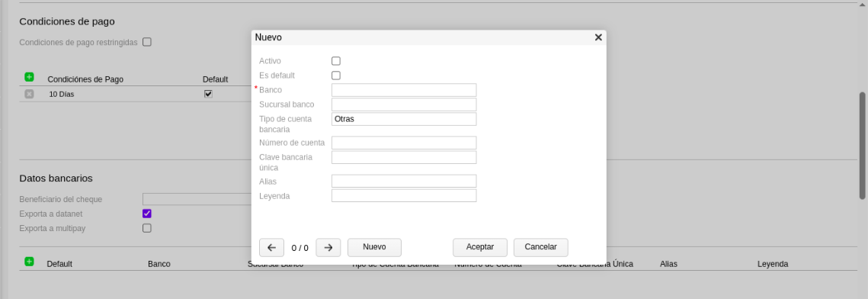Image resolution: width=868 pixels, height=299 pixels.
Task: Click the Leyenda input field
Action: click(404, 195)
